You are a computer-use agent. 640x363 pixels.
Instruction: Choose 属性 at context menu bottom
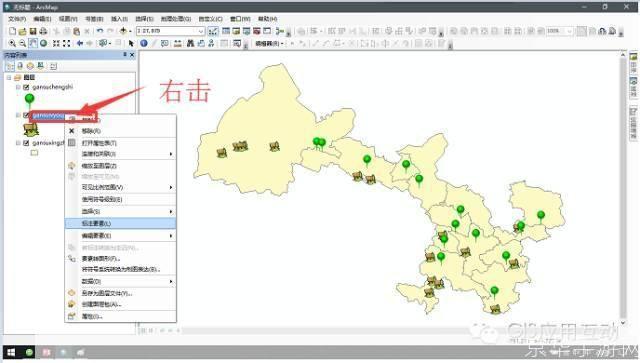coord(120,316)
